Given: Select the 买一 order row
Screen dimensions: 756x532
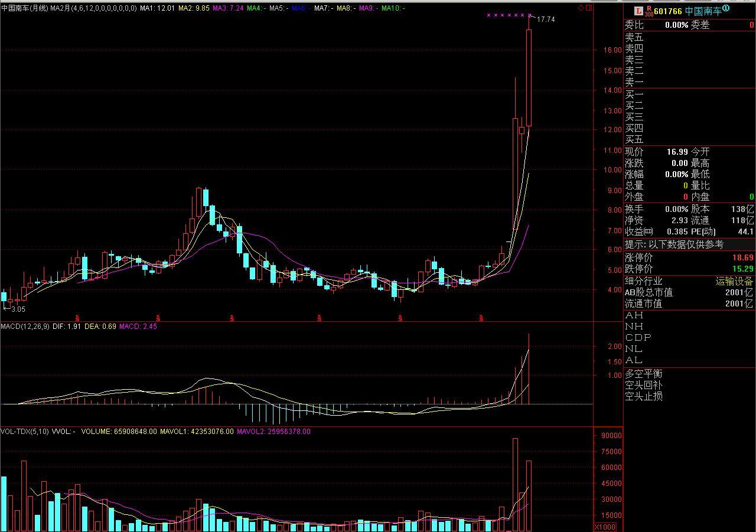Looking at the screenshot, I should coord(689,94).
